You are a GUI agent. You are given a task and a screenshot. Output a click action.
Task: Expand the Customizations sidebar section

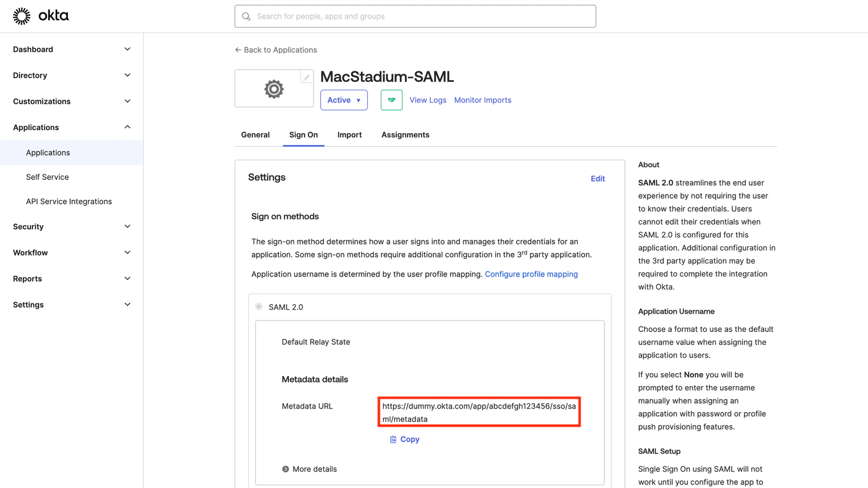click(x=71, y=101)
